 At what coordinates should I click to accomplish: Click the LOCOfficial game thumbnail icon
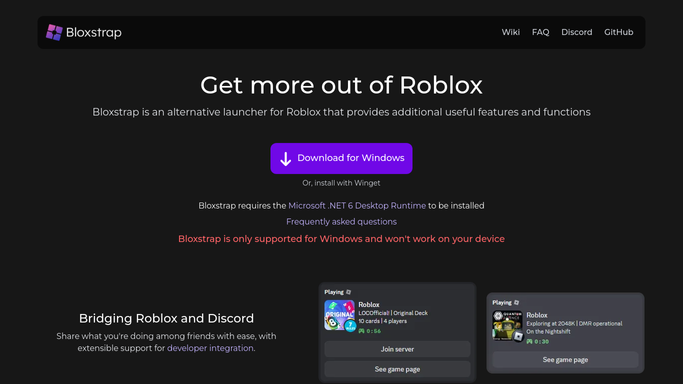pos(340,316)
